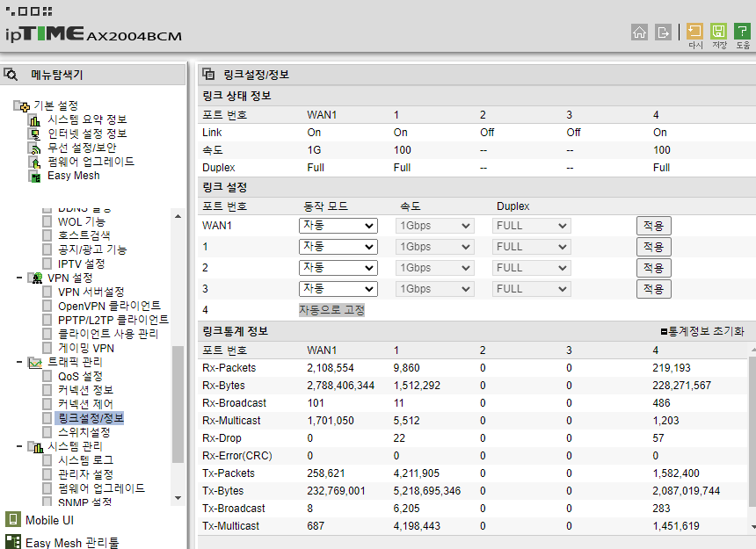Click 적용 button for WAN1 row
756x549 pixels.
(654, 226)
